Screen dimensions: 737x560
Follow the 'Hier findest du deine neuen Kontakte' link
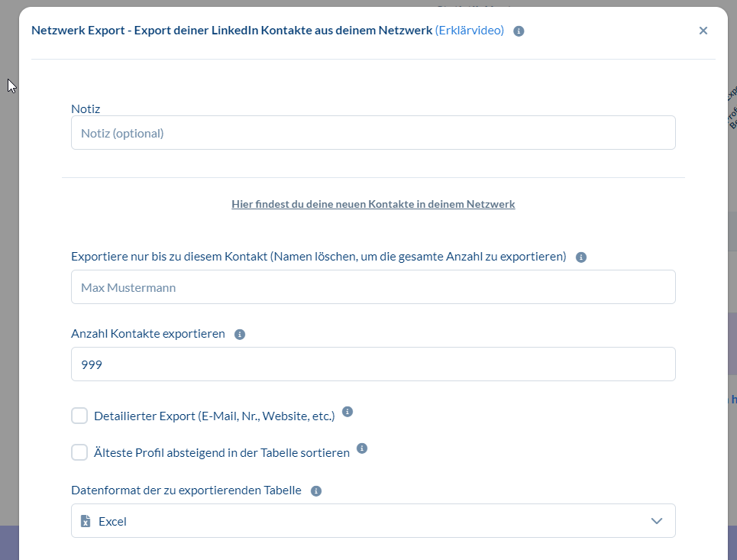point(373,205)
